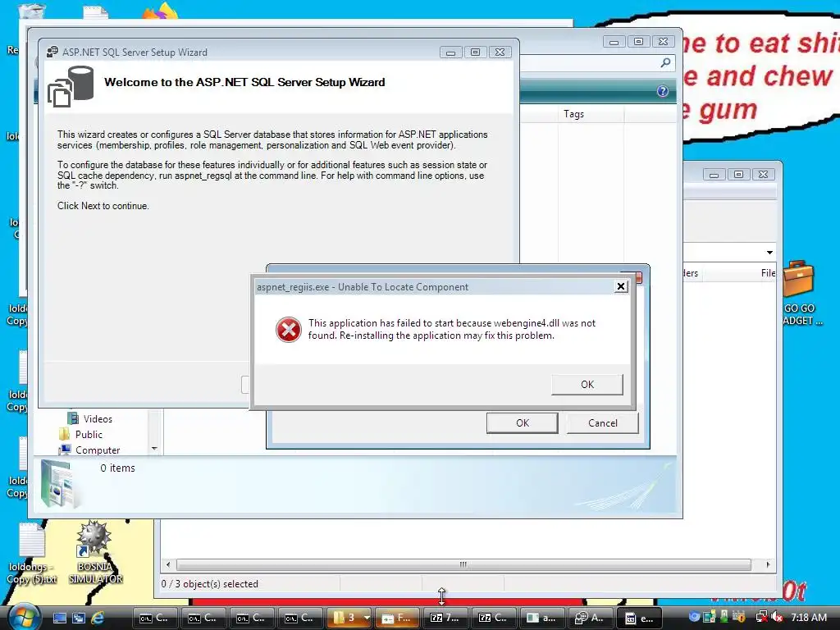
Task: Click the ASP.NET SQL Server Setup Wizard title icon
Action: pos(52,52)
